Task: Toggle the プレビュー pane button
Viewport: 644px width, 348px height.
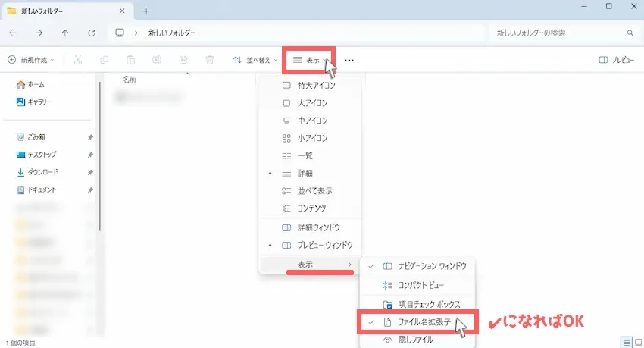Action: pyautogui.click(x=617, y=60)
